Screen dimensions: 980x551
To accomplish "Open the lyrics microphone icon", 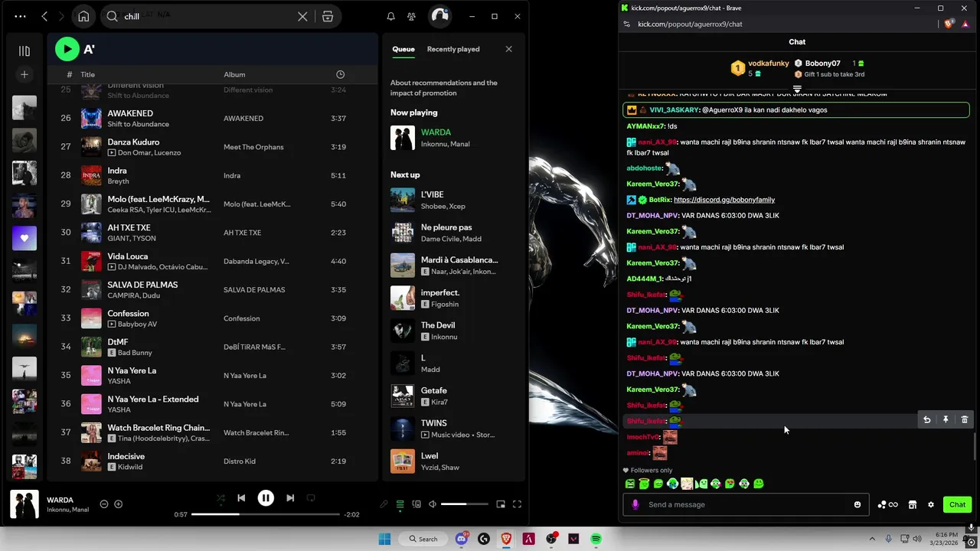I will [384, 504].
